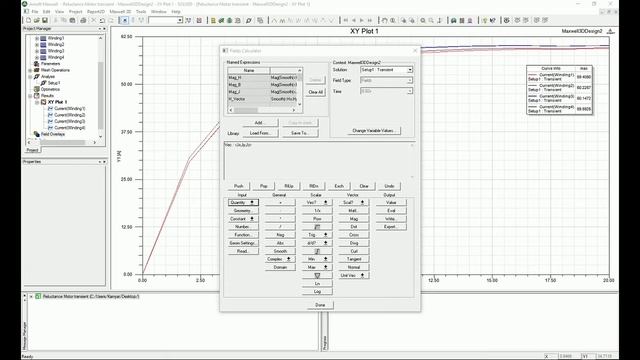Click the Undo button in calculator
Viewport: 640px width, 360px height.
tap(389, 186)
